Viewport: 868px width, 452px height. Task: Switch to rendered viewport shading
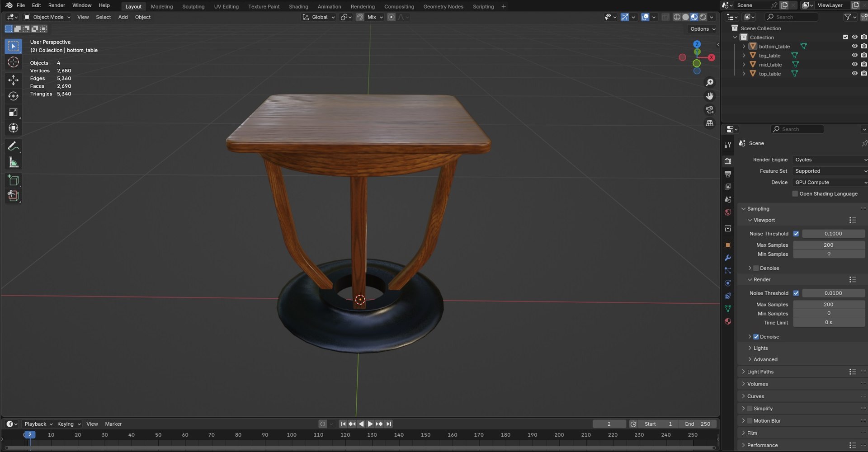coord(703,17)
